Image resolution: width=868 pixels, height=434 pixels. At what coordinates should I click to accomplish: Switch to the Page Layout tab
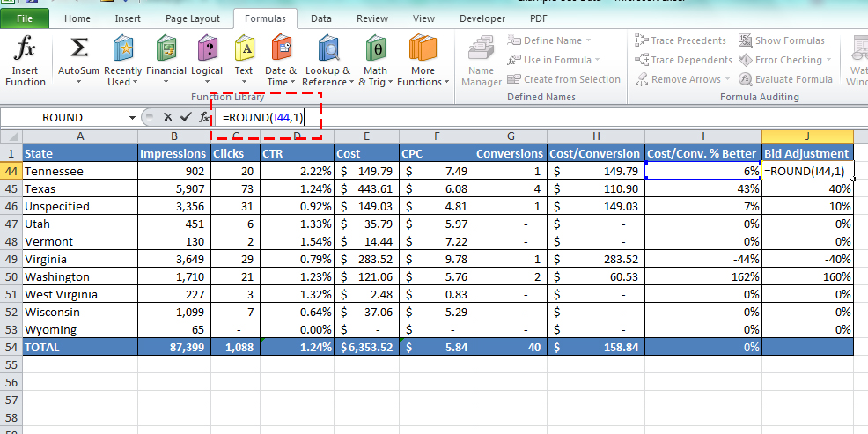coord(193,18)
